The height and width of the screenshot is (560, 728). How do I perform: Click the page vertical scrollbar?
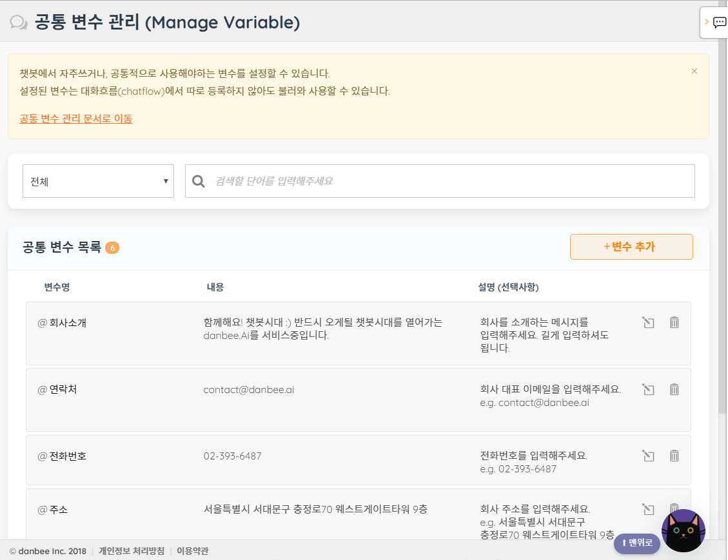coord(722,227)
